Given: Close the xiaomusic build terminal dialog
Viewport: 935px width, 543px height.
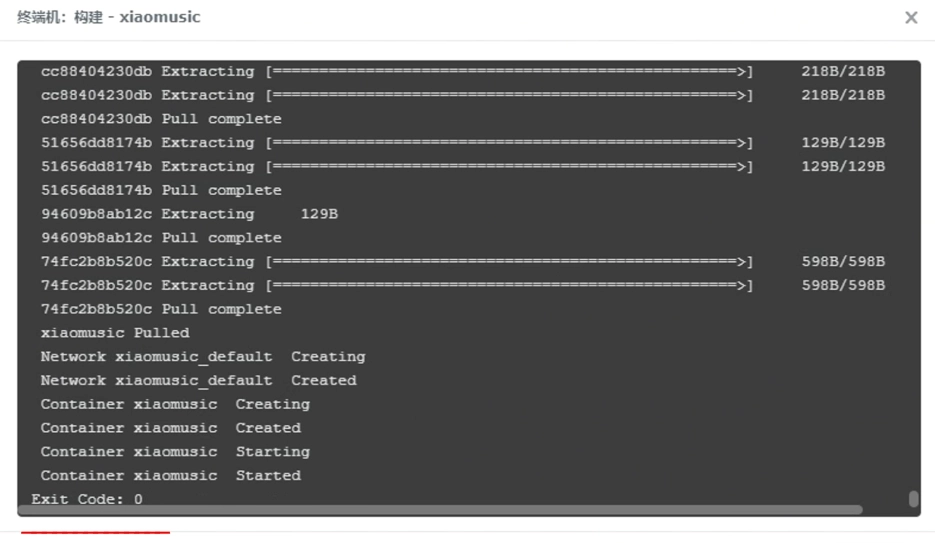Looking at the screenshot, I should tap(911, 17).
